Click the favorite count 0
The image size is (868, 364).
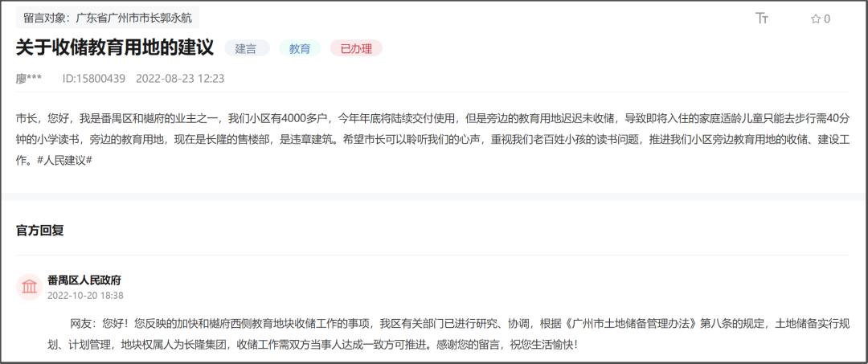(827, 18)
